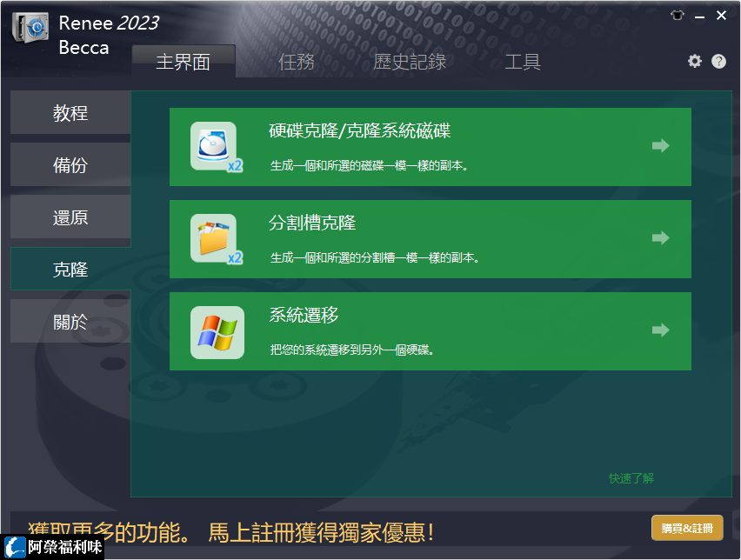
Task: Open the 工具 tab
Action: (522, 62)
